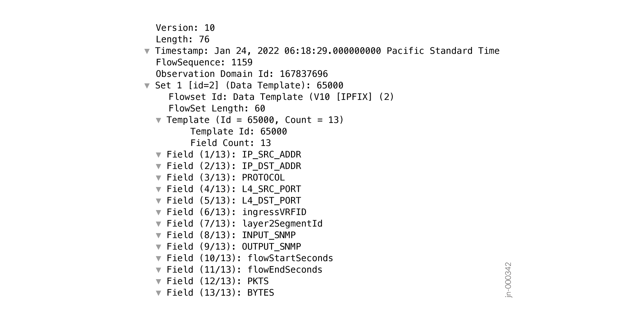The width and height of the screenshot is (644, 320).
Task: Select the Flowset Id Data Template line
Action: (281, 97)
